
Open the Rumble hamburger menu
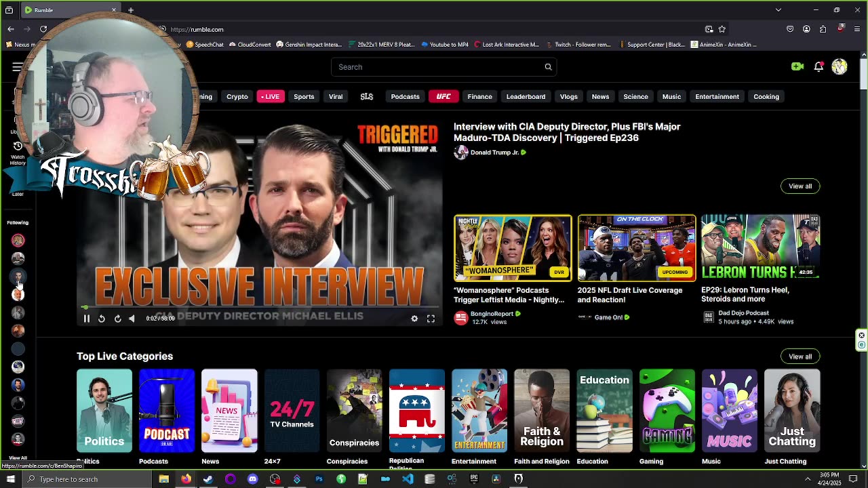pos(16,66)
